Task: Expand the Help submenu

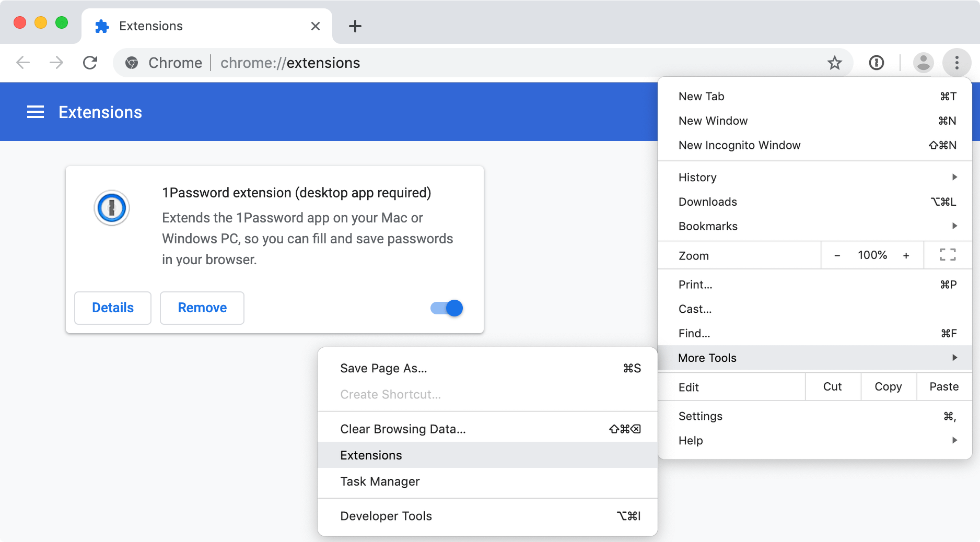Action: click(815, 440)
